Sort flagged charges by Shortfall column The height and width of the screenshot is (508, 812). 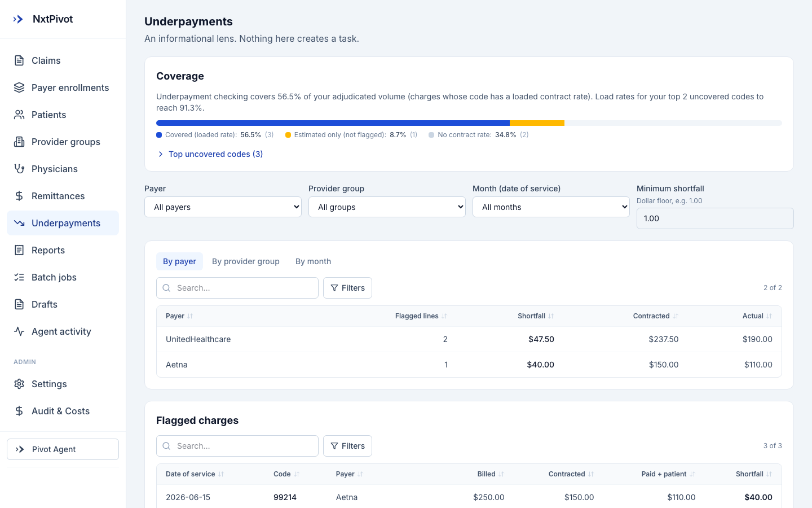(754, 474)
